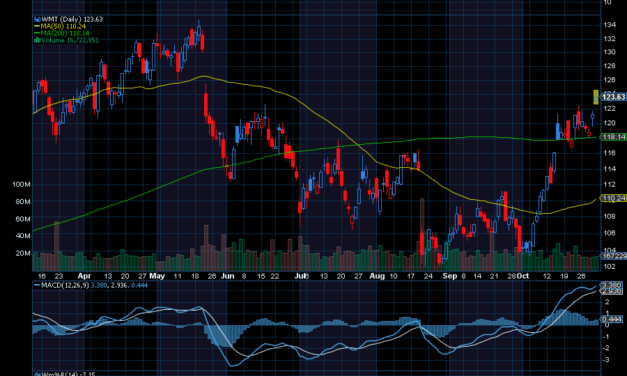Click the -3 MACD axis label
This screenshot has width=627, height=376.
pyautogui.click(x=605, y=360)
